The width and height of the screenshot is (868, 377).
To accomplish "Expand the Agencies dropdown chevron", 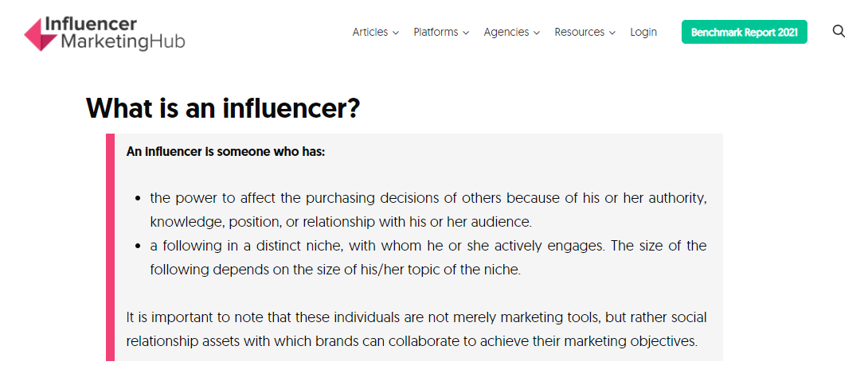I will click(x=537, y=33).
